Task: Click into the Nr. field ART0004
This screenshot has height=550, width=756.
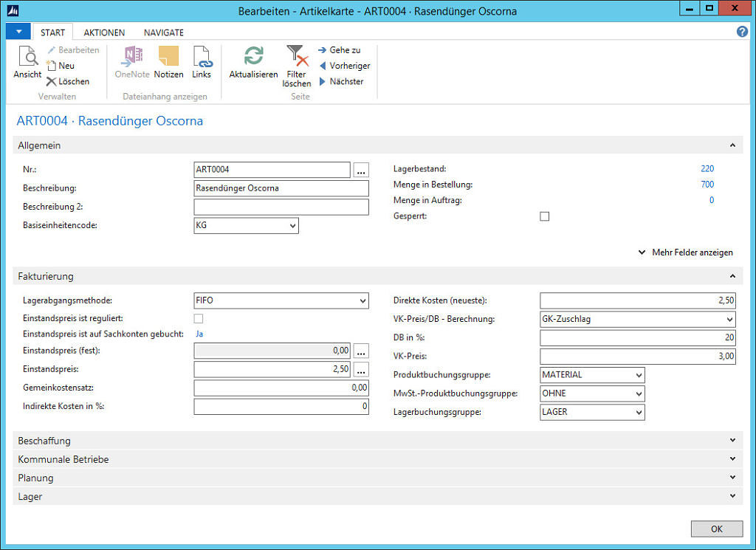Action: coord(272,170)
